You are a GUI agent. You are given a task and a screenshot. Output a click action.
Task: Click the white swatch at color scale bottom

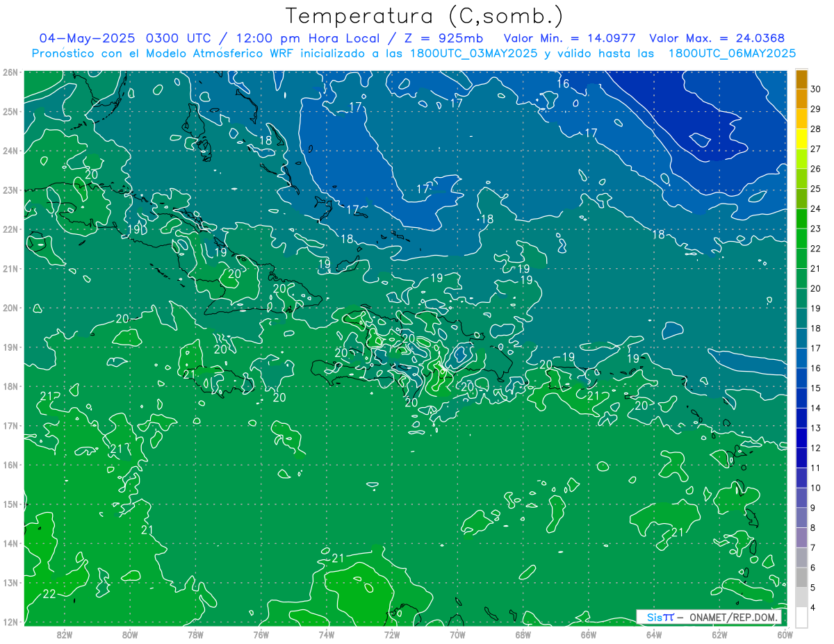(x=801, y=617)
